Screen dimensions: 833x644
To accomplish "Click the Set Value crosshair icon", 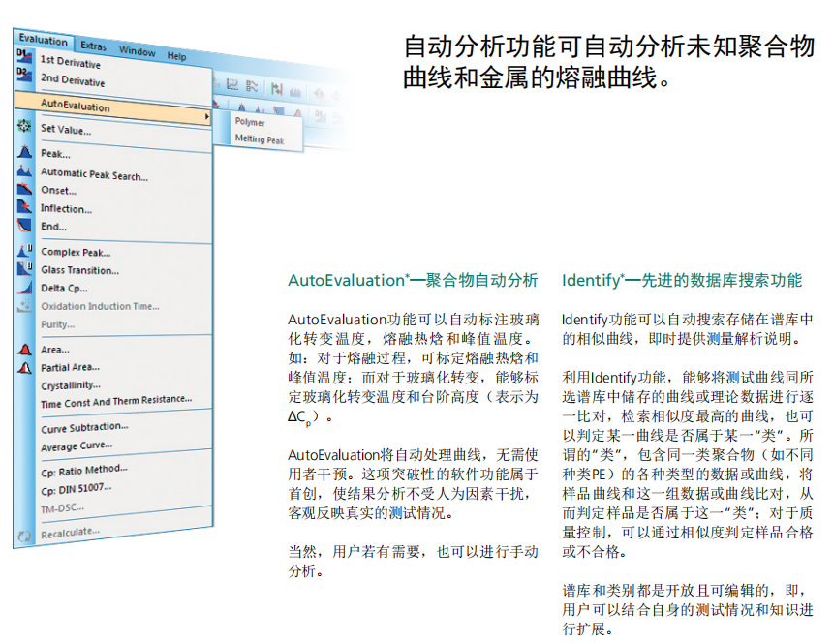I will (24, 127).
